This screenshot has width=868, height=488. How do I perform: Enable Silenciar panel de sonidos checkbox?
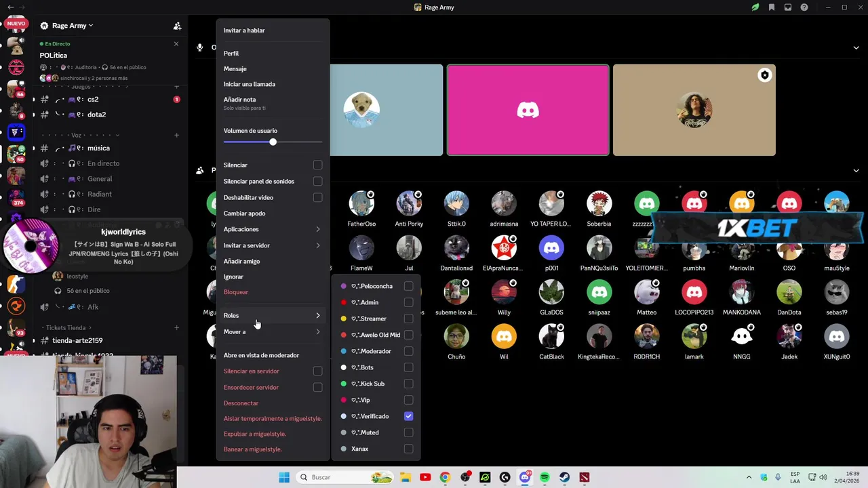(x=317, y=181)
